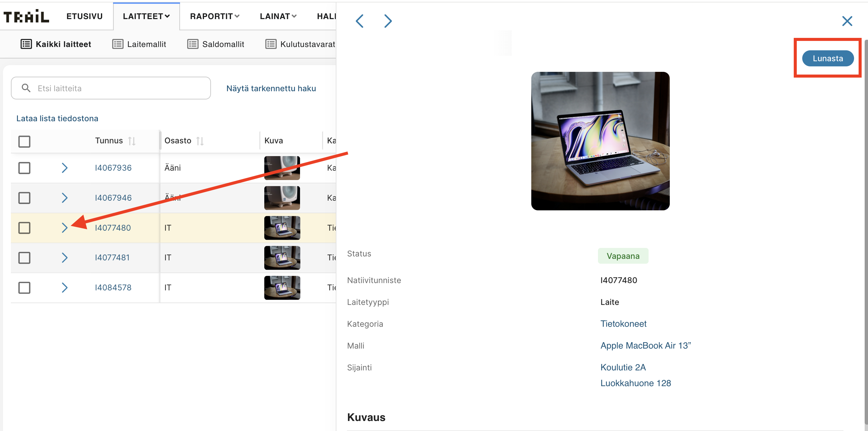The width and height of the screenshot is (868, 431).
Task: Check the box for device I4067936
Action: tap(24, 168)
